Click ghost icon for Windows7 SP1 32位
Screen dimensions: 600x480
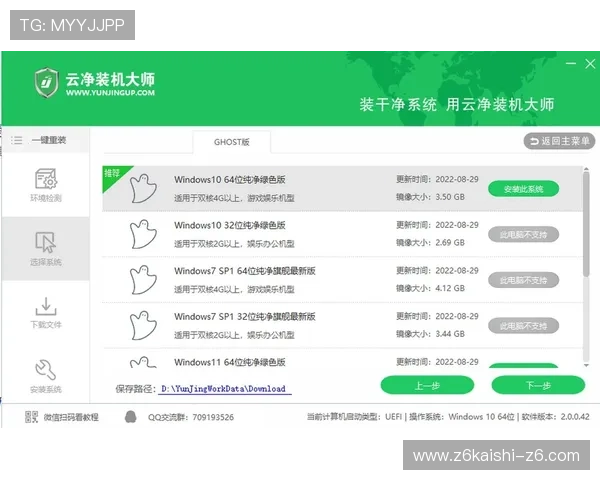click(x=143, y=325)
